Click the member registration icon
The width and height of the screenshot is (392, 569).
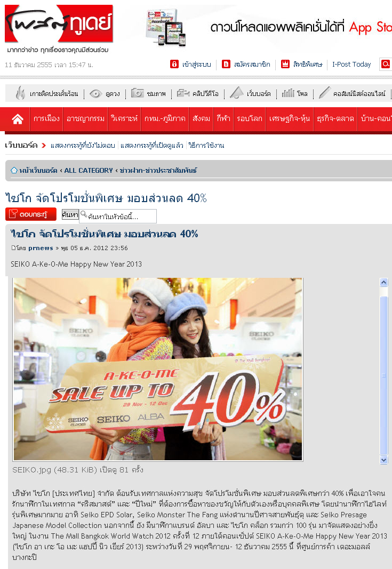click(226, 64)
